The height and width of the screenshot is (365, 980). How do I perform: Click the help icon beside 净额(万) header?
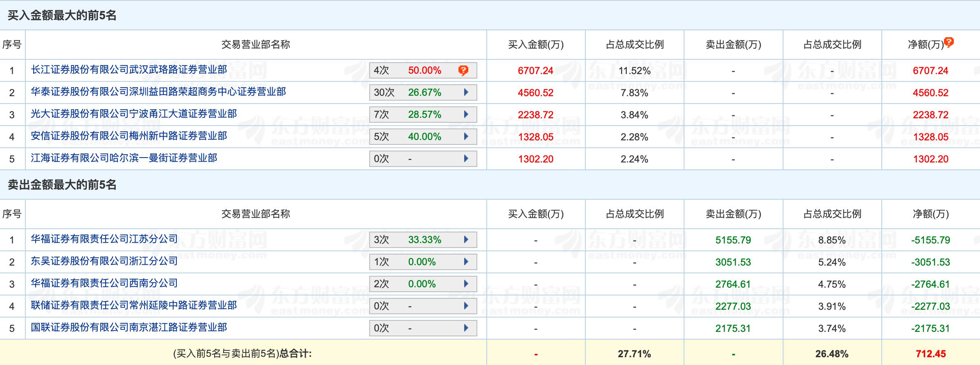(x=949, y=42)
